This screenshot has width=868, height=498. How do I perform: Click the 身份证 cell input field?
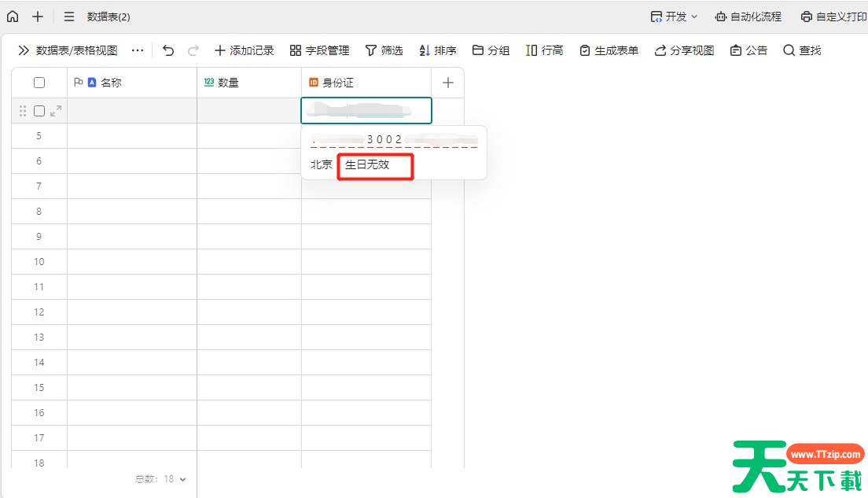tap(366, 110)
